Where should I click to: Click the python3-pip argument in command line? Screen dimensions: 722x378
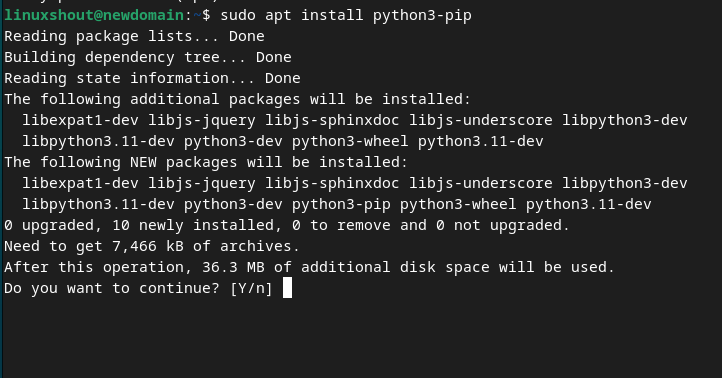tap(422, 16)
